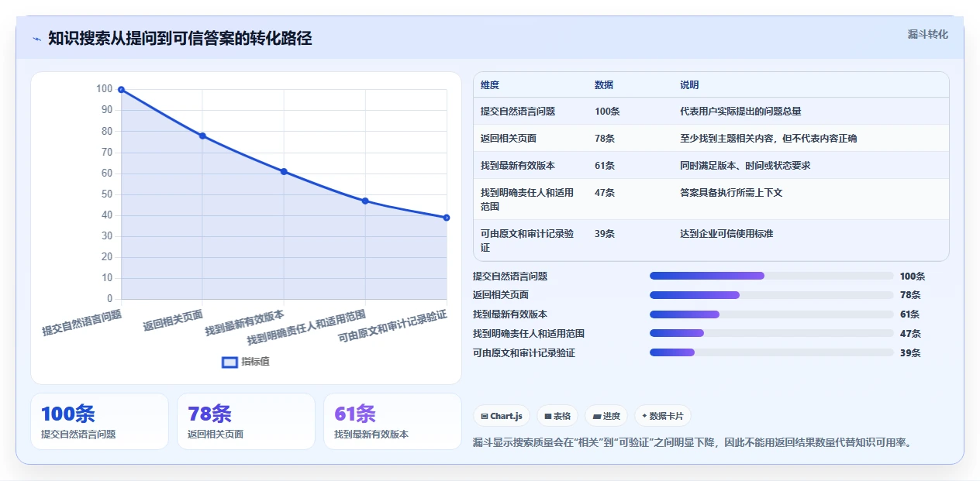
Task: Open the 61条 summary card
Action: coord(392,421)
